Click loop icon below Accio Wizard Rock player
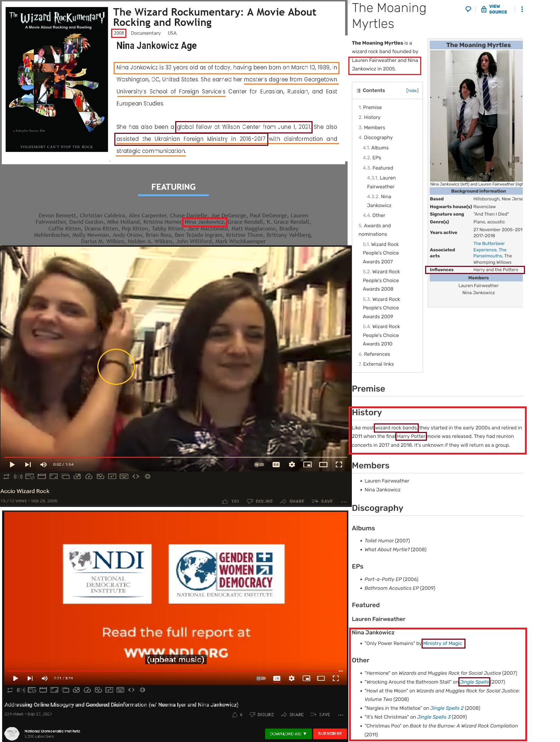Viewport: 560px width, 742px height. tap(6, 476)
